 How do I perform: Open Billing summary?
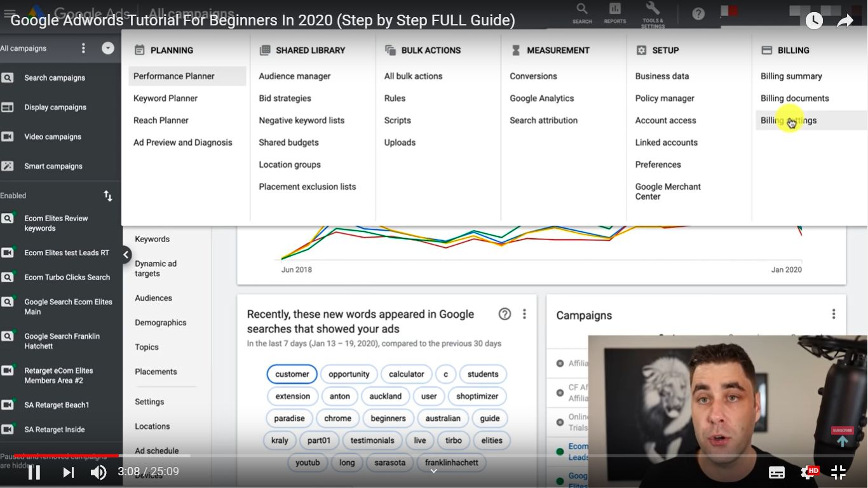791,76
